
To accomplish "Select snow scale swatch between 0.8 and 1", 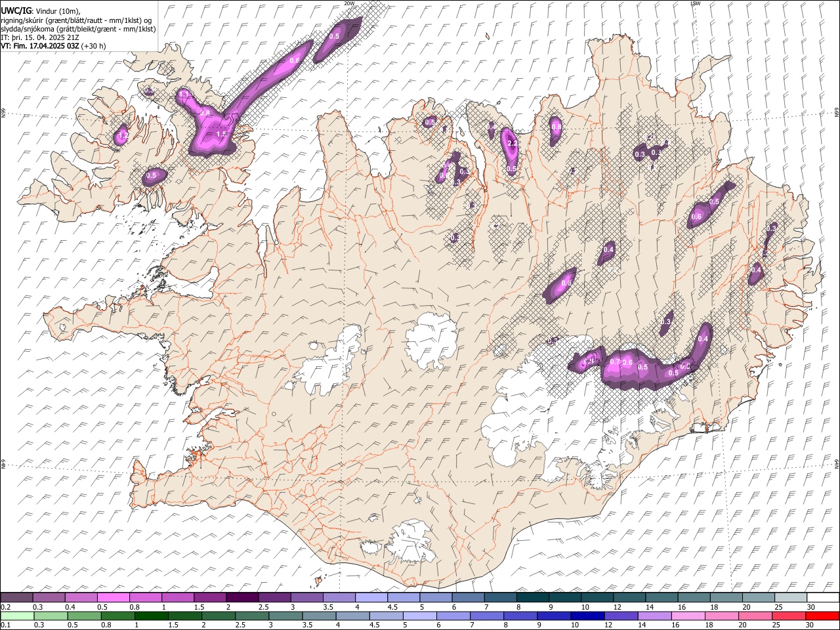I will click(146, 598).
